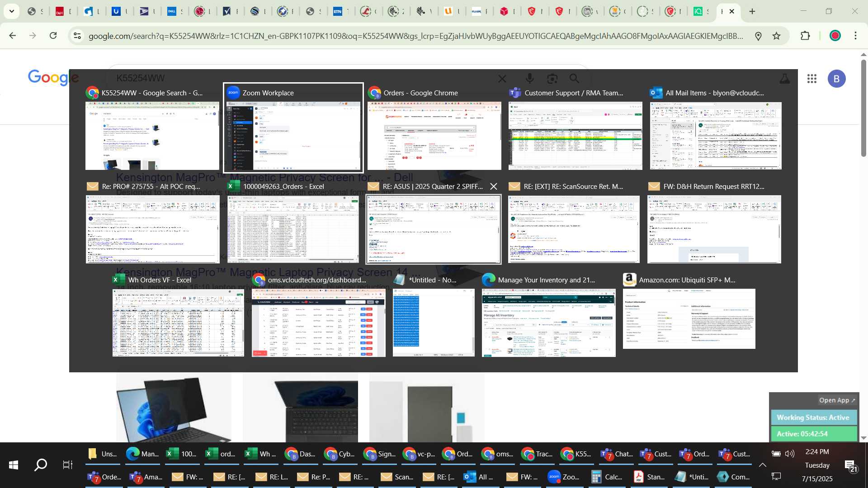Viewport: 868px width, 488px height.
Task: Click the Working Status: Active indicator
Action: click(813, 418)
